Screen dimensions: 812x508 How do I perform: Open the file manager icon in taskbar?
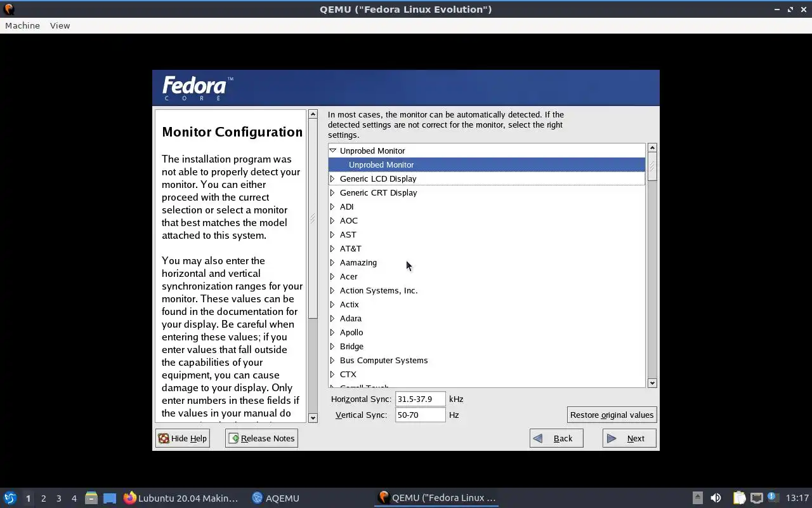(91, 498)
